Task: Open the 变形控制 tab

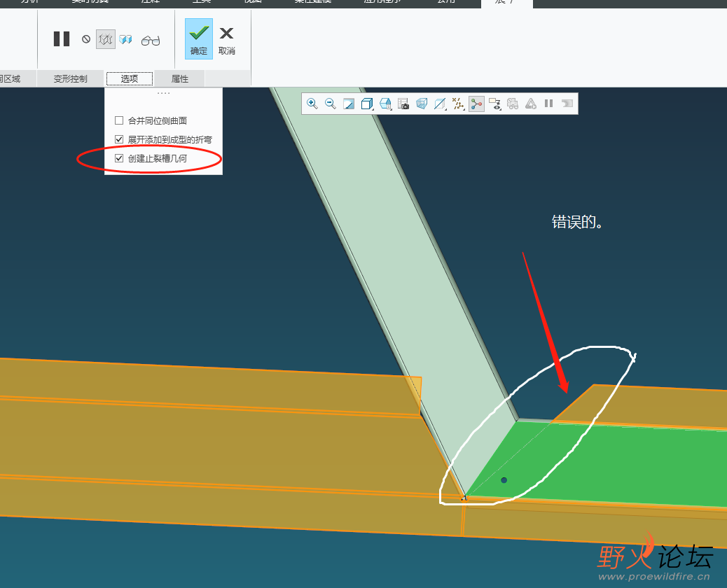Action: coord(70,79)
